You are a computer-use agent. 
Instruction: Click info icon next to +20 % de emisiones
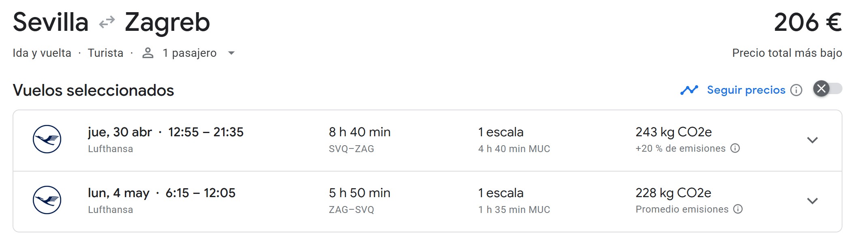click(735, 148)
